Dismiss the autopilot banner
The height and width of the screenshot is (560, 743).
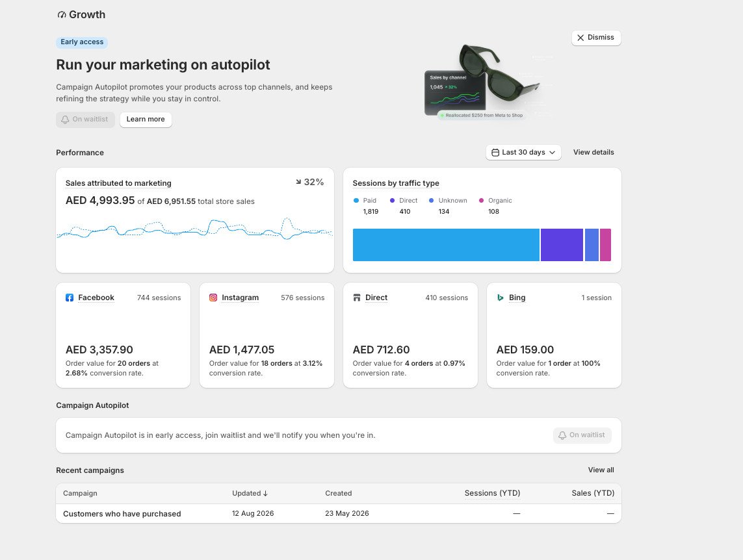(x=596, y=38)
